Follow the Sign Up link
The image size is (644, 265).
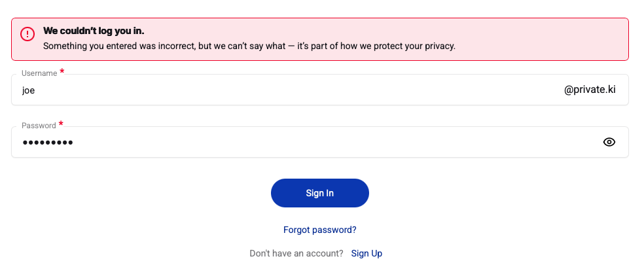(367, 253)
